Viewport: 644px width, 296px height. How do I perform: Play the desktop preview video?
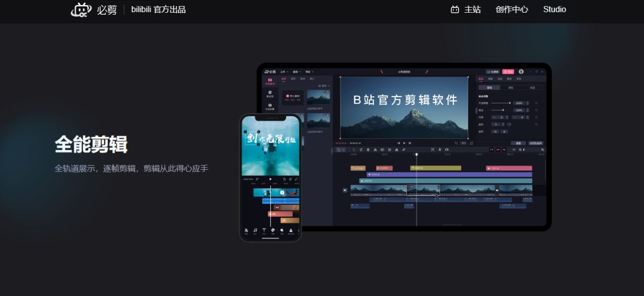point(404,143)
